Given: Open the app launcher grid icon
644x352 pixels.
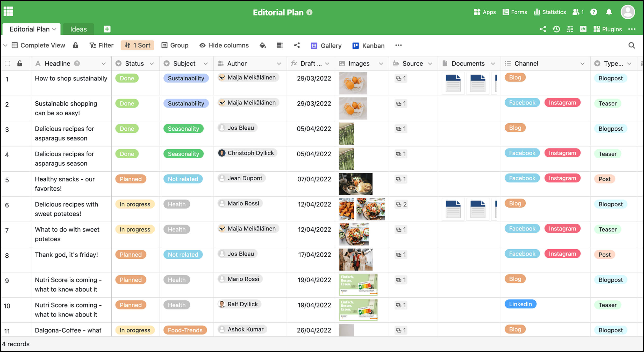Looking at the screenshot, I should tap(8, 11).
